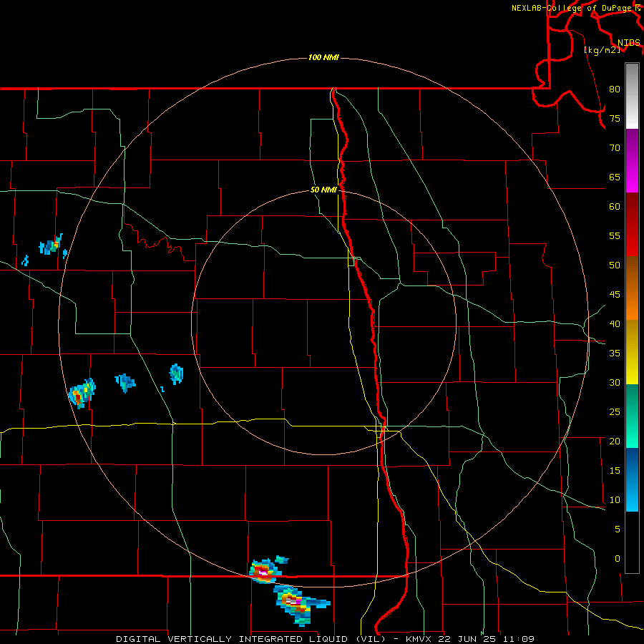Screen dimensions: 644x644
Task: Click the small green cell just outside 50 NMI ring
Action: (176, 374)
